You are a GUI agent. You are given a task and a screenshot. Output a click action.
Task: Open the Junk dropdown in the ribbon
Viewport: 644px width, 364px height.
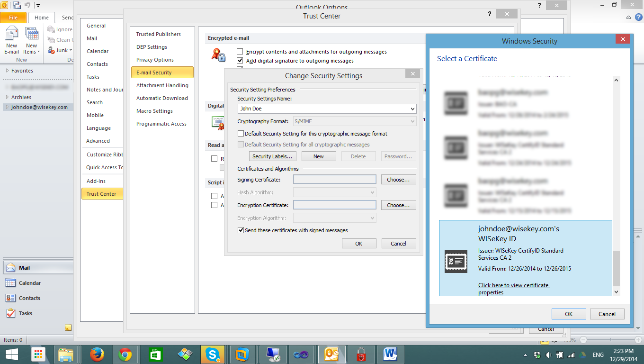tap(60, 50)
